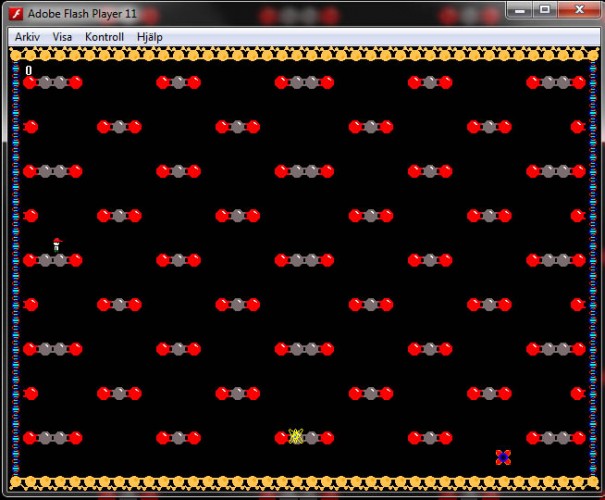Viewport: 605px width, 500px height.
Task: Click the score counter showing 0
Action: click(29, 71)
